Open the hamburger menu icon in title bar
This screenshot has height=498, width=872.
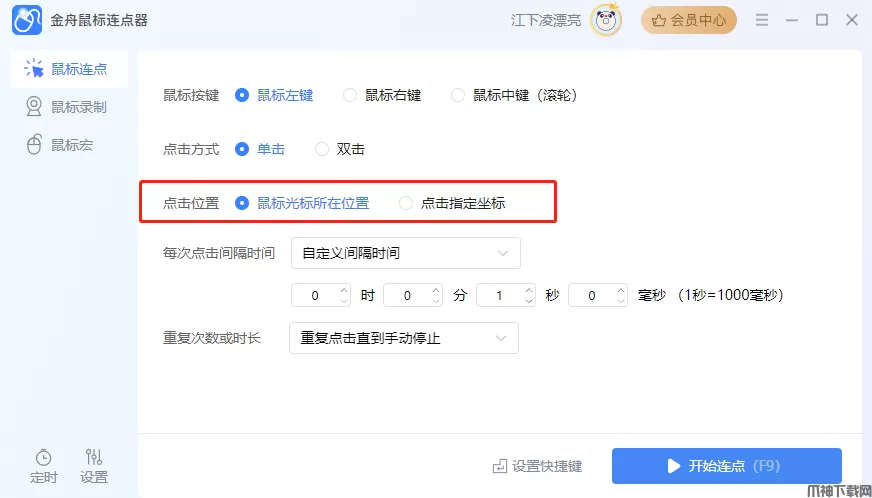click(x=762, y=21)
